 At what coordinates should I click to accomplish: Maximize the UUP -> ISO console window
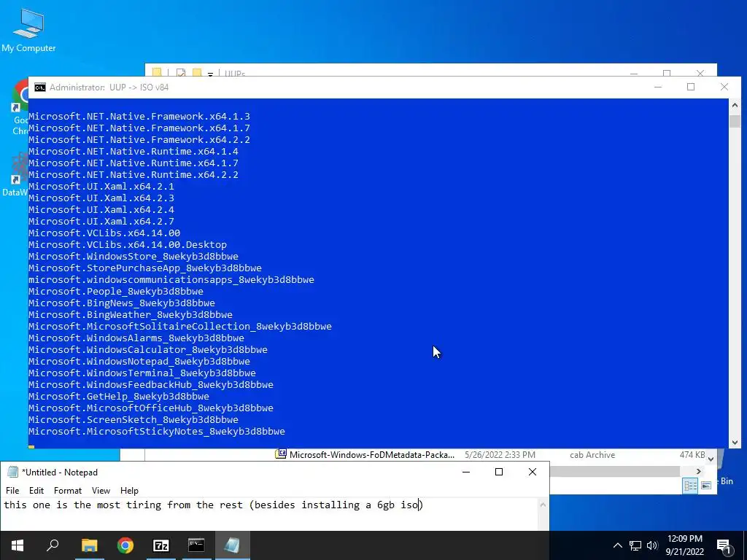691,87
